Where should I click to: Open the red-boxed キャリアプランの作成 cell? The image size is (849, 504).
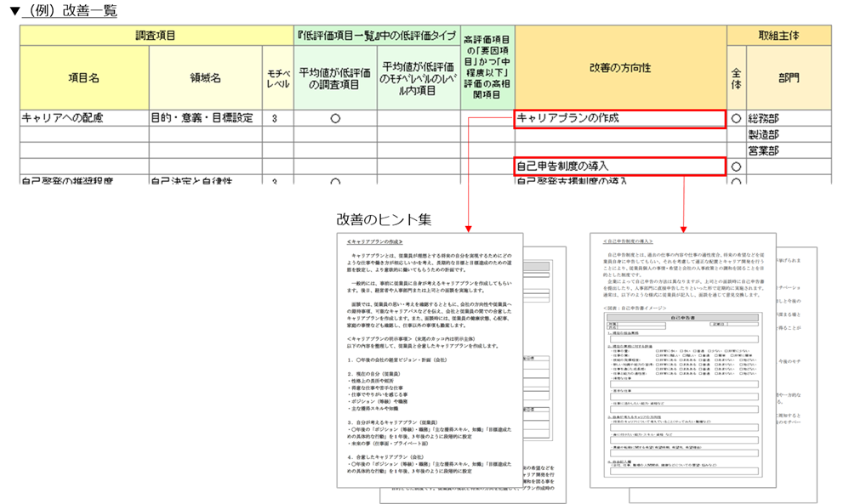coord(619,119)
